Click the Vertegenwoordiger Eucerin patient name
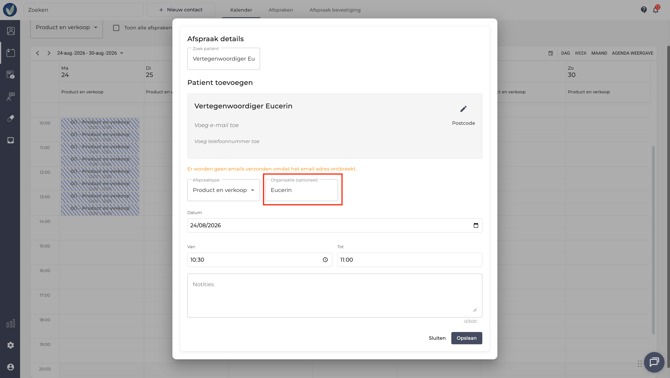Viewport: 670px width, 378px height. (x=243, y=106)
